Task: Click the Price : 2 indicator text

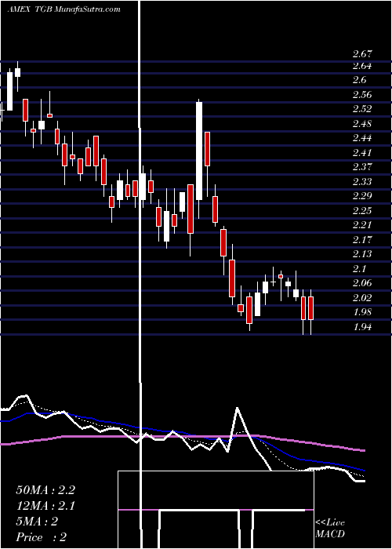Action: coord(42,537)
